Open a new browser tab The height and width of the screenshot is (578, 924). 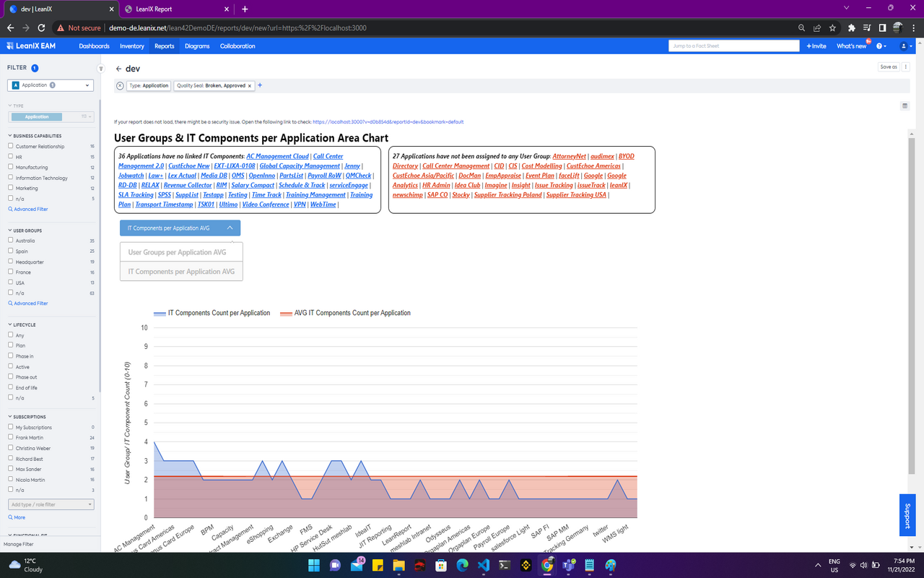(245, 9)
